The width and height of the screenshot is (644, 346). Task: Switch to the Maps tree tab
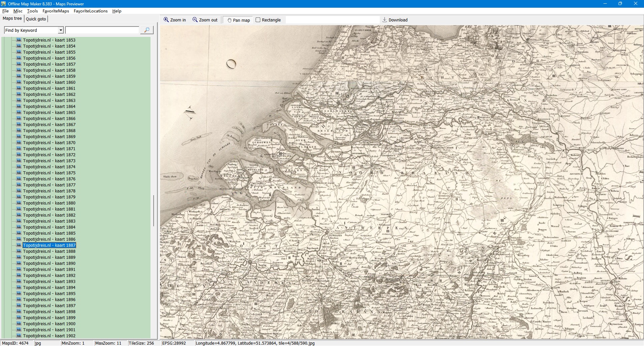(12, 18)
